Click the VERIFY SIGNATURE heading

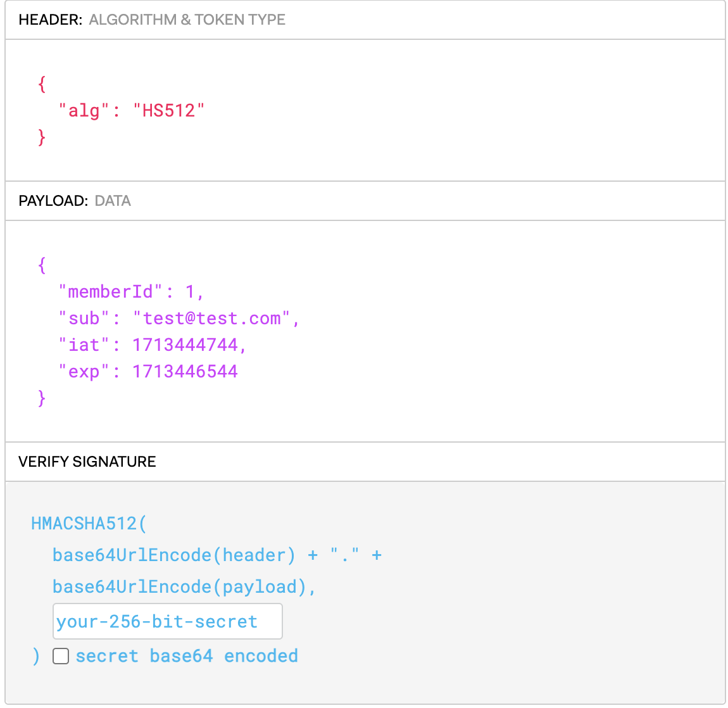(x=87, y=461)
